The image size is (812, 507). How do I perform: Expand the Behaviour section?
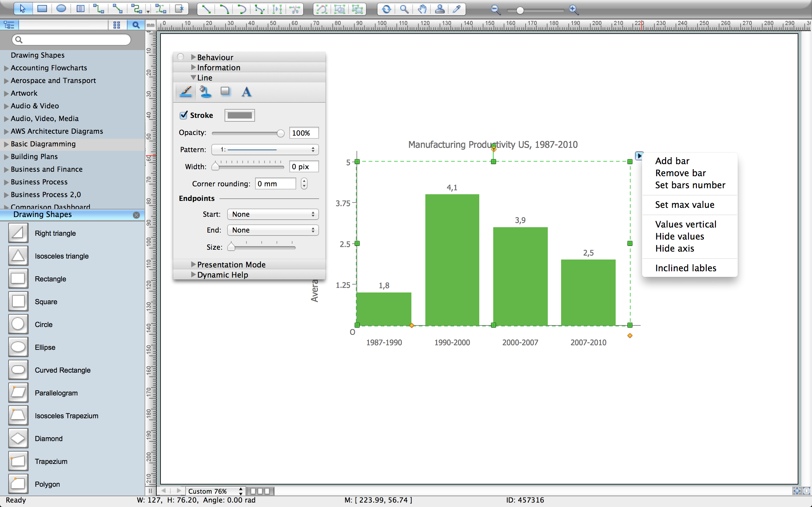pos(193,57)
